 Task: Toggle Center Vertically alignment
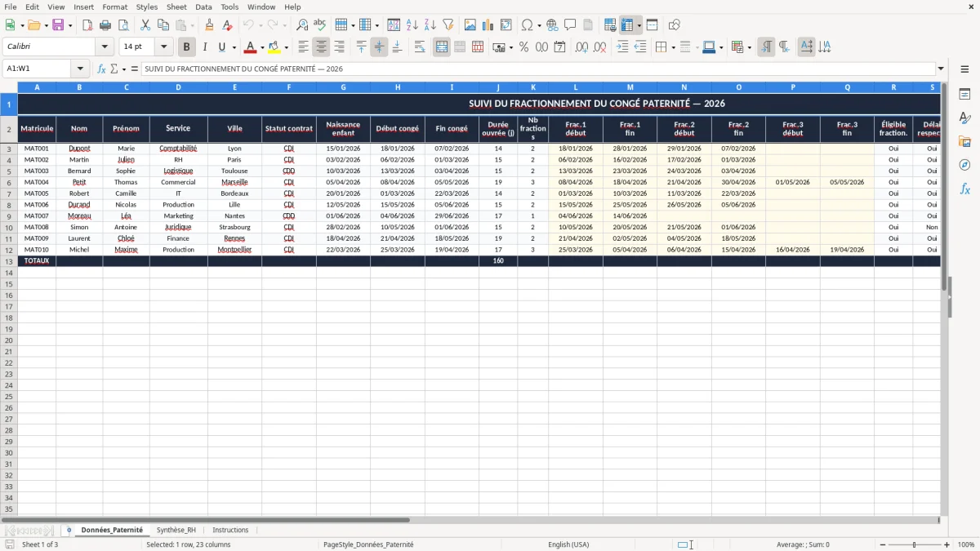[x=379, y=47]
